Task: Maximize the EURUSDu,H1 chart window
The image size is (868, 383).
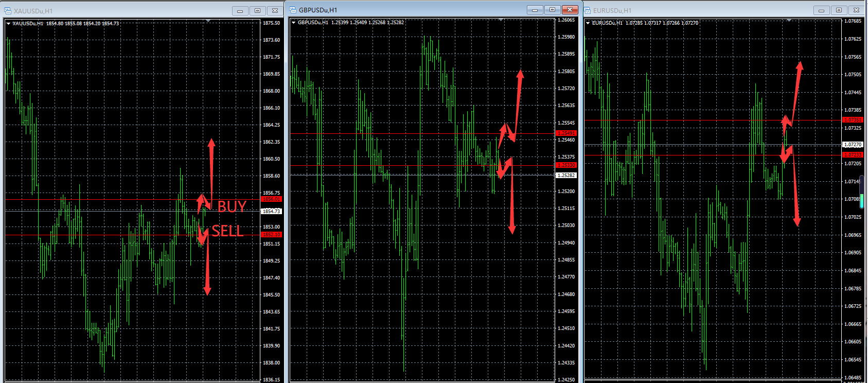Action: (839, 10)
